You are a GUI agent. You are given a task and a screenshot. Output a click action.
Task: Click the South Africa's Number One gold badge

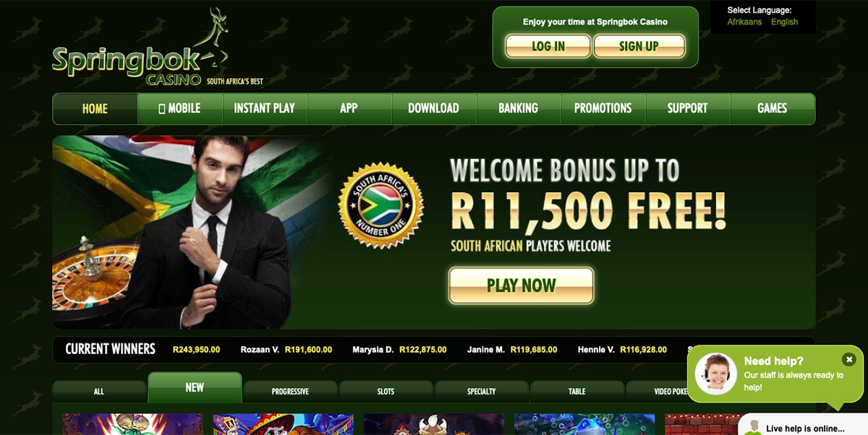point(380,205)
